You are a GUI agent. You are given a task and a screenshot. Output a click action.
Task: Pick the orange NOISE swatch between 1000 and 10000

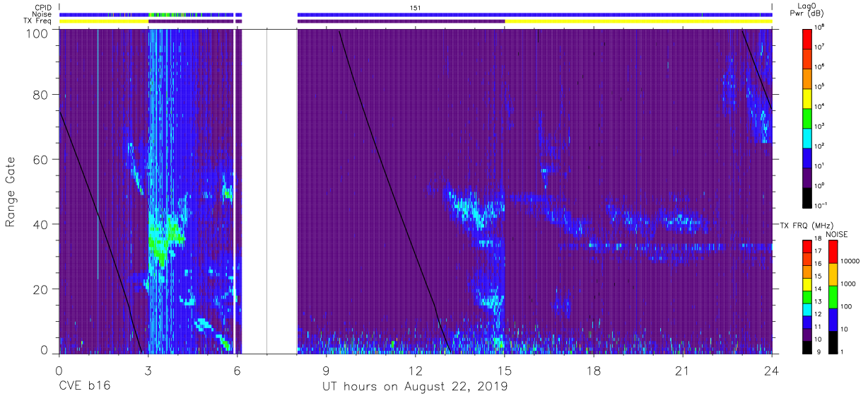(x=833, y=274)
